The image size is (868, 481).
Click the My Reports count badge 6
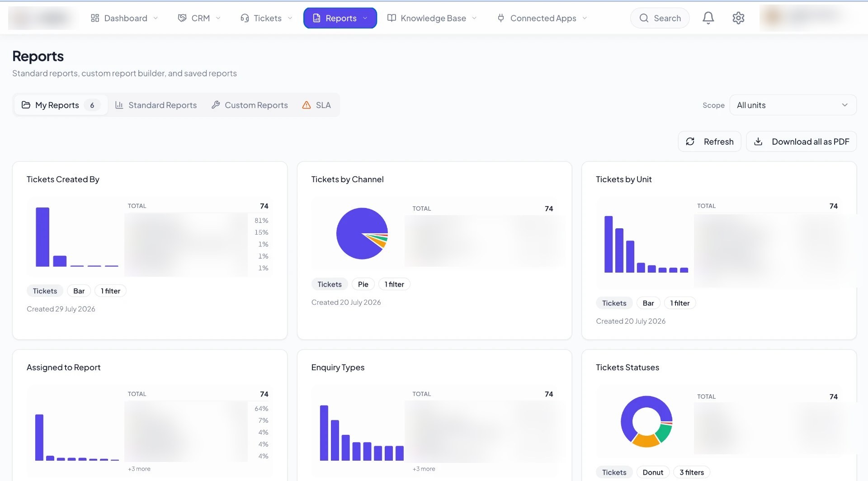click(x=92, y=105)
